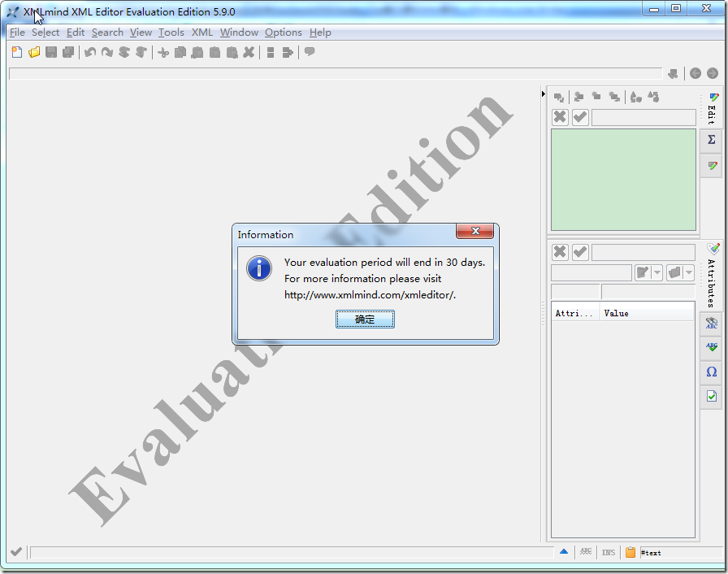This screenshot has height=574, width=728.
Task: Click the Wrap icon in Edit tool
Action: (x=653, y=97)
